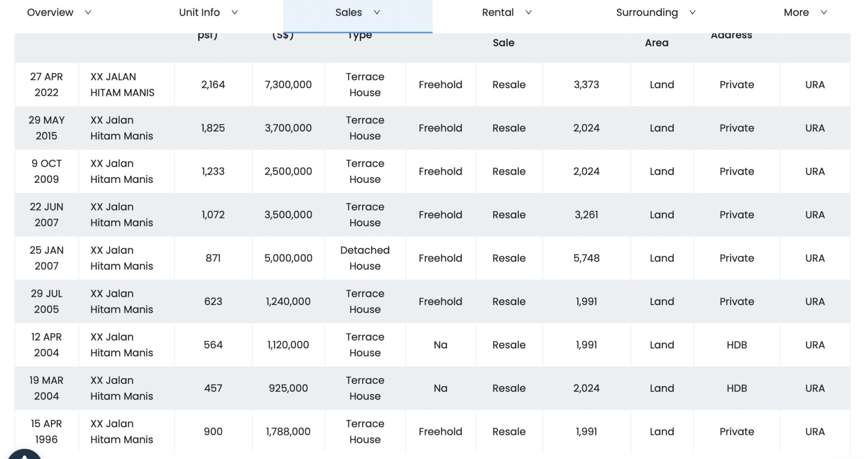This screenshot has width=868, height=459.
Task: Expand the Rental menu chevron
Action: [528, 12]
